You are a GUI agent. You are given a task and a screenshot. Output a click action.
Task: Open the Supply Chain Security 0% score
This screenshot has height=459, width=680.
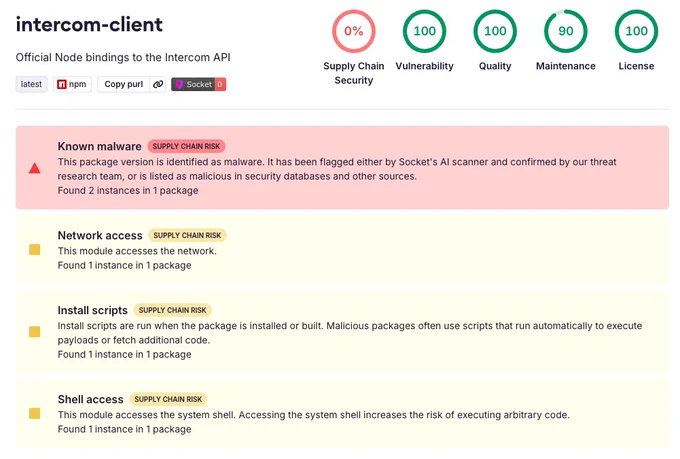(353, 31)
